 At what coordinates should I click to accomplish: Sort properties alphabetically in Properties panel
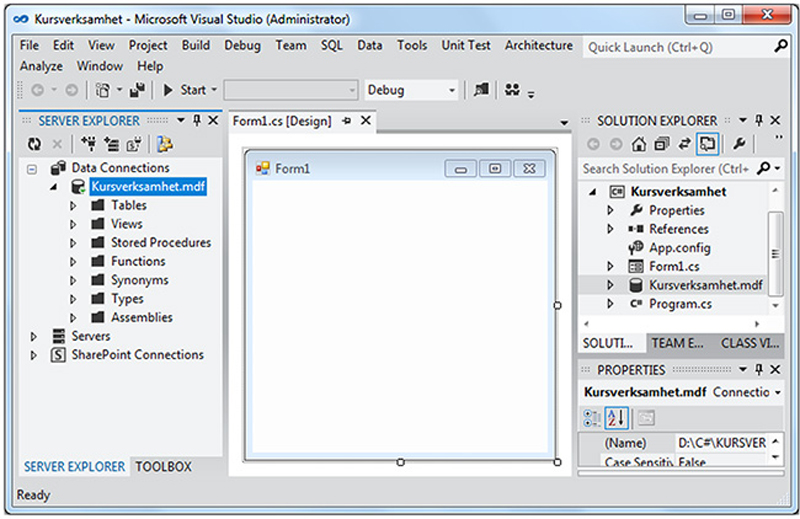(x=616, y=418)
